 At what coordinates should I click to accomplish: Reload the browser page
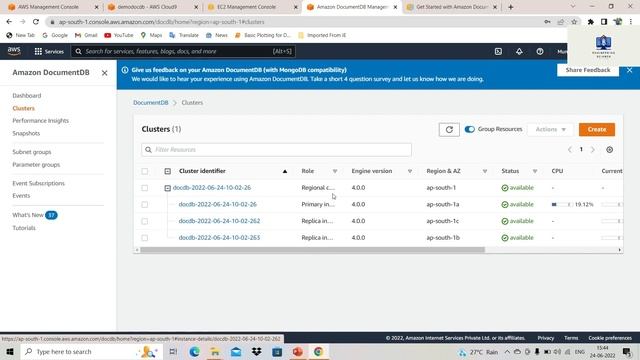click(x=36, y=22)
